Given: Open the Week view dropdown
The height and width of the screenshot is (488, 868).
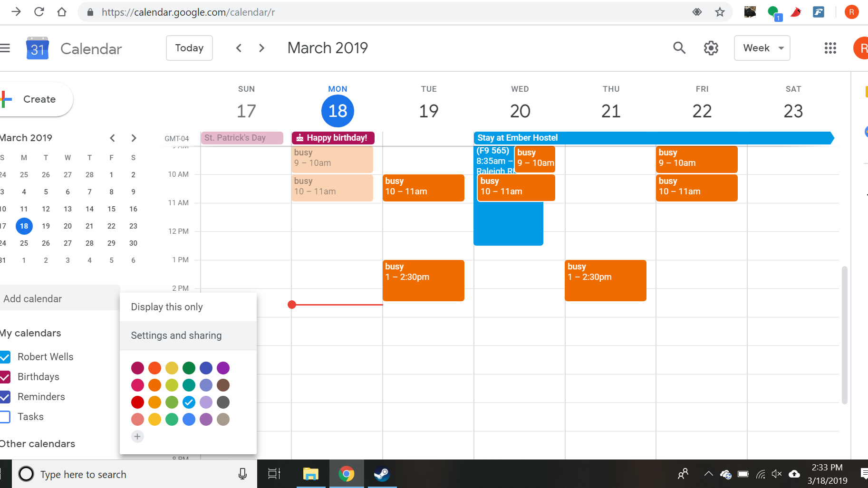Looking at the screenshot, I should point(762,48).
